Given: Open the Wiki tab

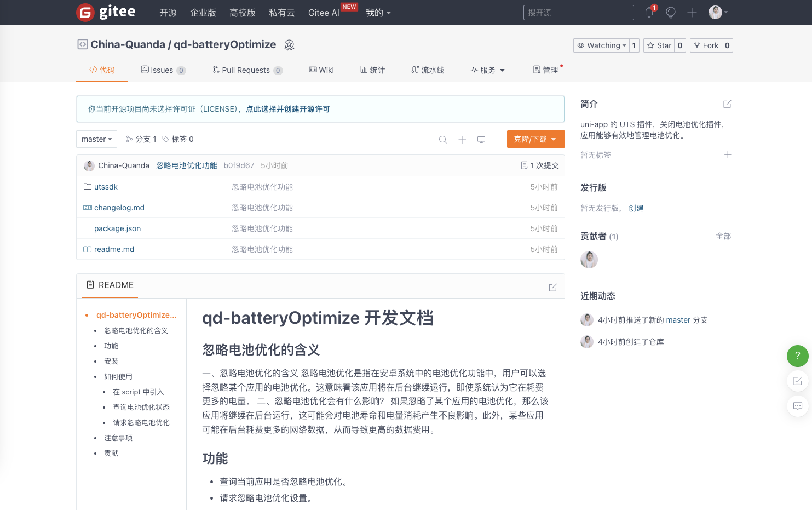Looking at the screenshot, I should (x=321, y=70).
